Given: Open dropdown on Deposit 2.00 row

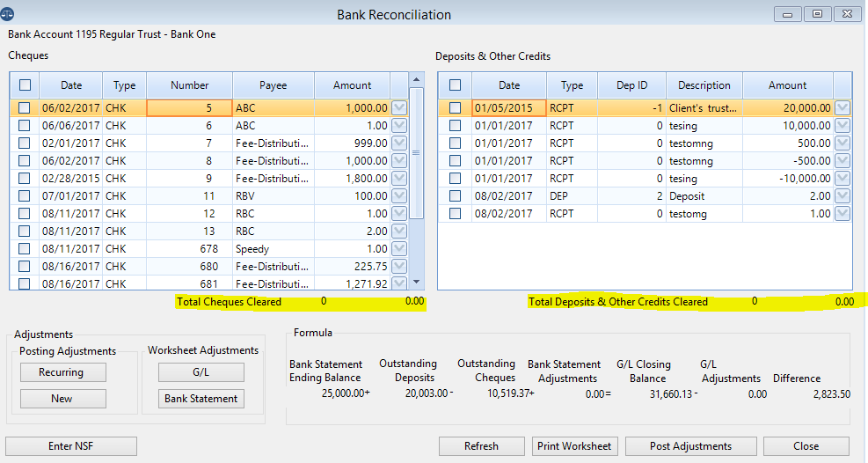Looking at the screenshot, I should (x=842, y=196).
